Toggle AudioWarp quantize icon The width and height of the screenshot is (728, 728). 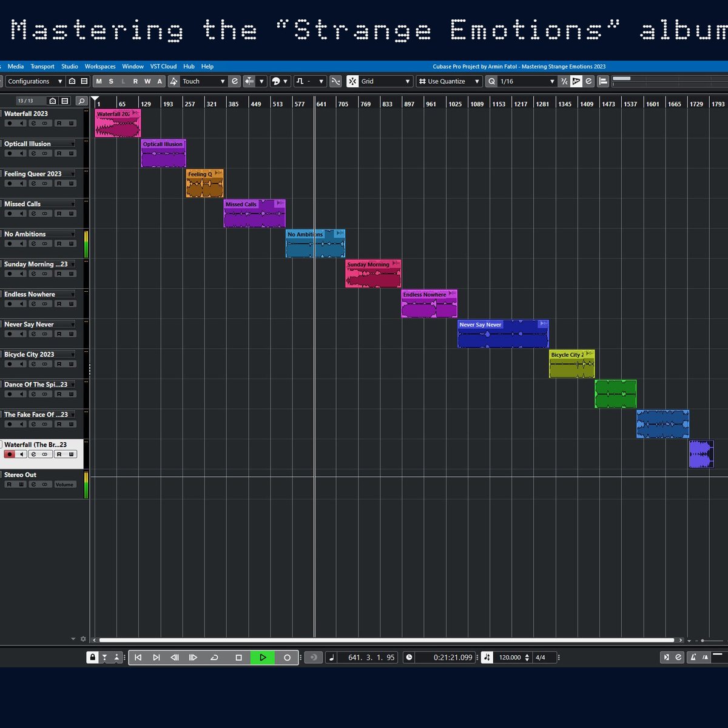click(576, 81)
